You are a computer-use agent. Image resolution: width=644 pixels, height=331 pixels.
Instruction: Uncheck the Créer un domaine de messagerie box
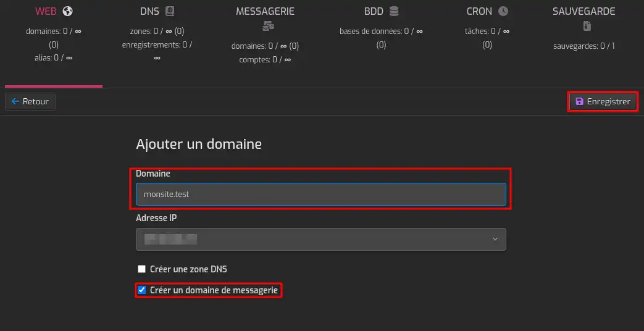[141, 290]
